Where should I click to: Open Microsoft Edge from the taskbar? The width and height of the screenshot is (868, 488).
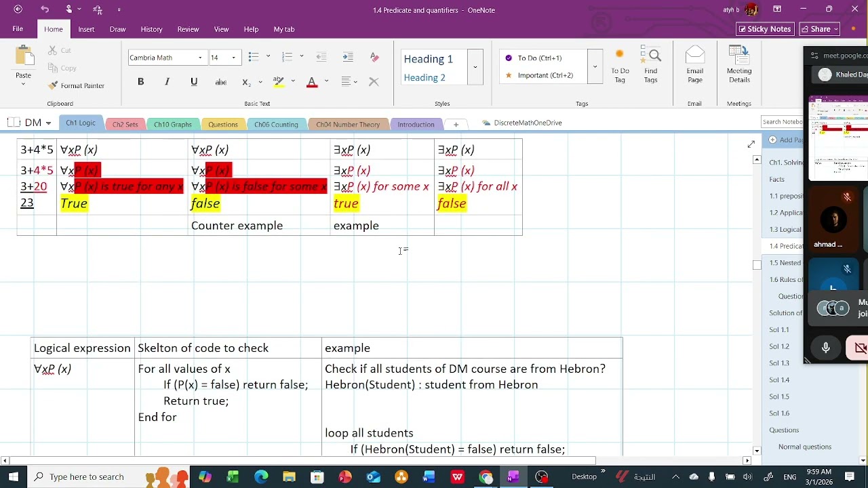[261, 477]
